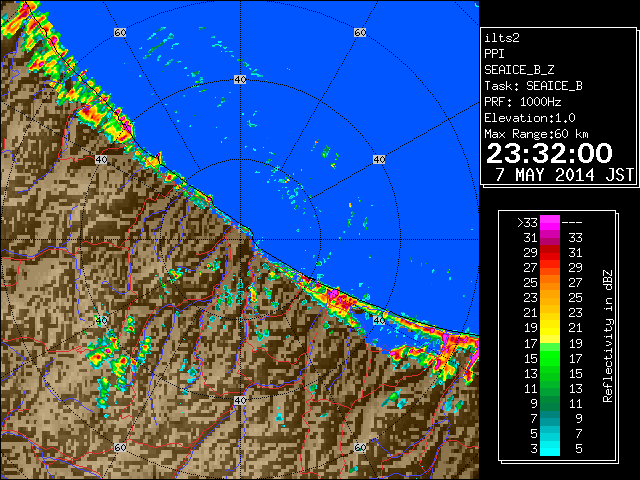Pick the cyan 3–5 dBZ legend band

550,449
